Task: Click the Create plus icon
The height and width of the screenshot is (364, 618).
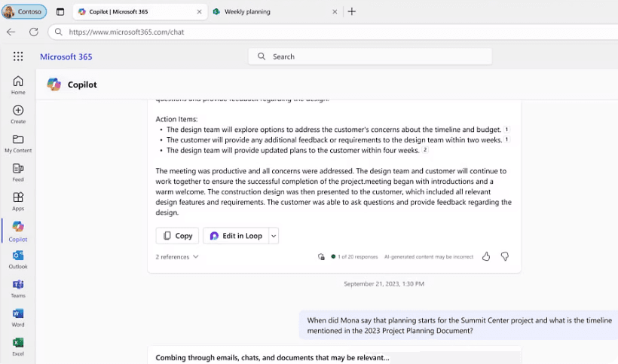Action: point(18,113)
